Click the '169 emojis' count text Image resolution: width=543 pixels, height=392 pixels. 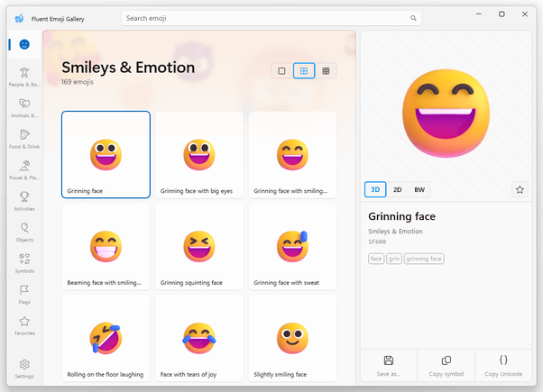78,82
